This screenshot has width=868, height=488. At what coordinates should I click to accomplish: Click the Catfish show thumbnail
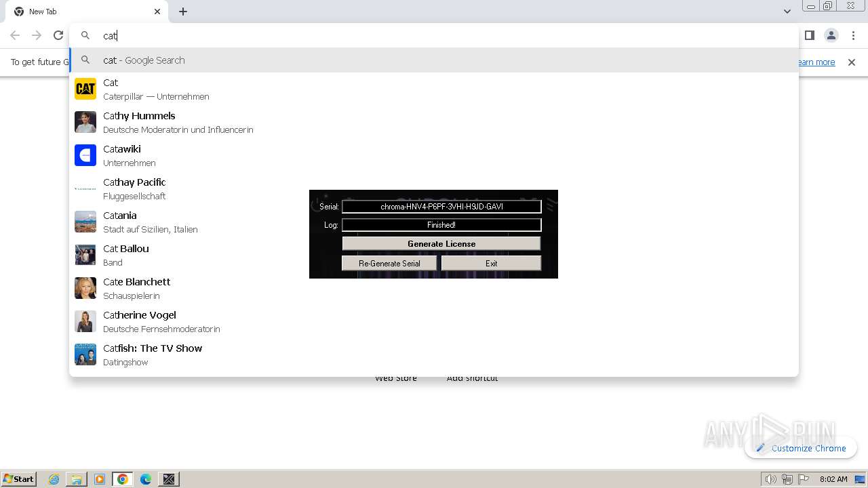tap(85, 354)
